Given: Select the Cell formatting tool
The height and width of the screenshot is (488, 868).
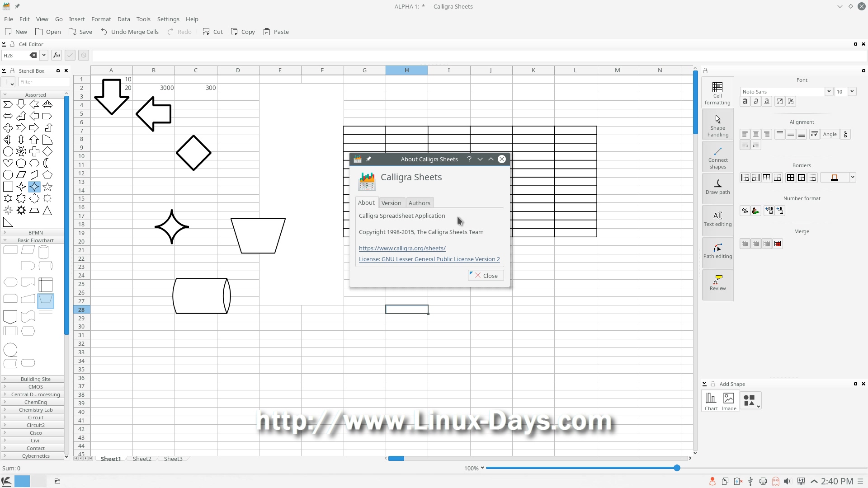Looking at the screenshot, I should click(717, 93).
